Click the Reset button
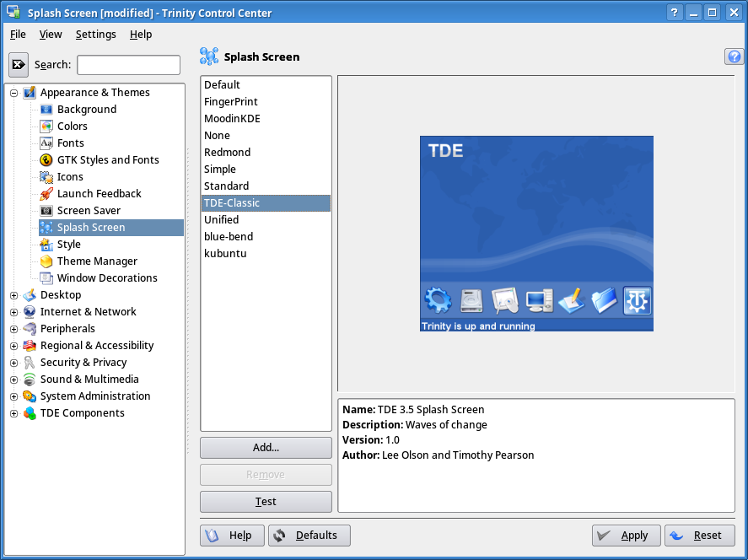 [700, 536]
